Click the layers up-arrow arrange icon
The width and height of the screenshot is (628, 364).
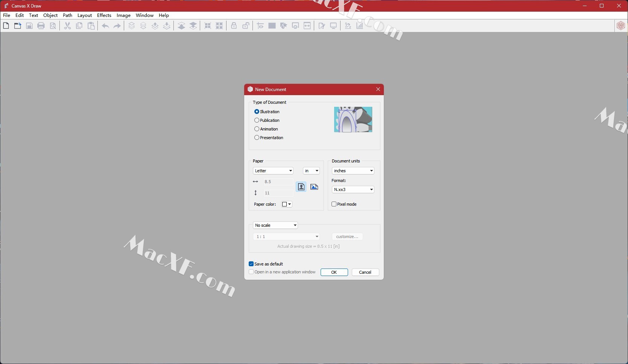click(x=155, y=26)
